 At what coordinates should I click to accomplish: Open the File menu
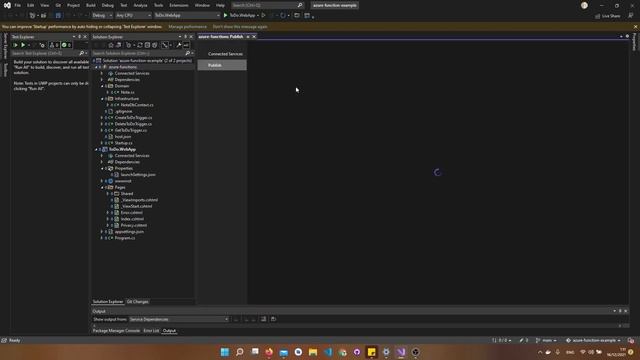(18, 5)
